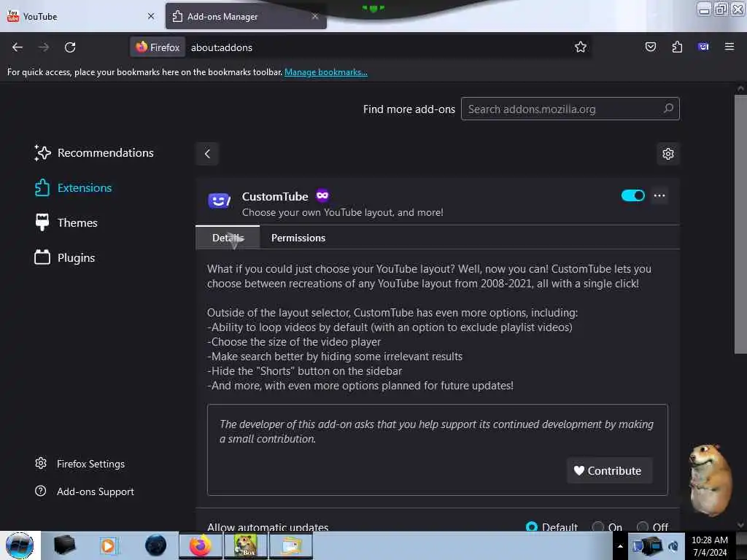Close the YouTube tab
Screen dimensions: 747x560
coord(151,16)
